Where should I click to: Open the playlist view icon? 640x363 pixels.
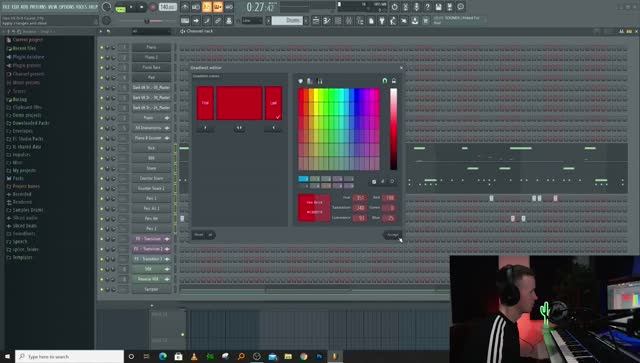316,20
